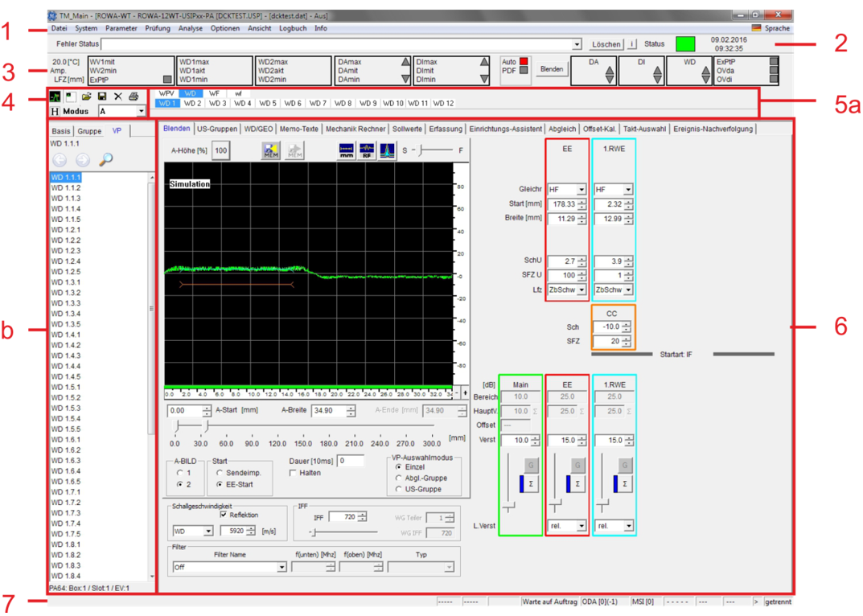Click the colored MEM store icon
Viewport: 863px width, 616px height.
pyautogui.click(x=271, y=151)
